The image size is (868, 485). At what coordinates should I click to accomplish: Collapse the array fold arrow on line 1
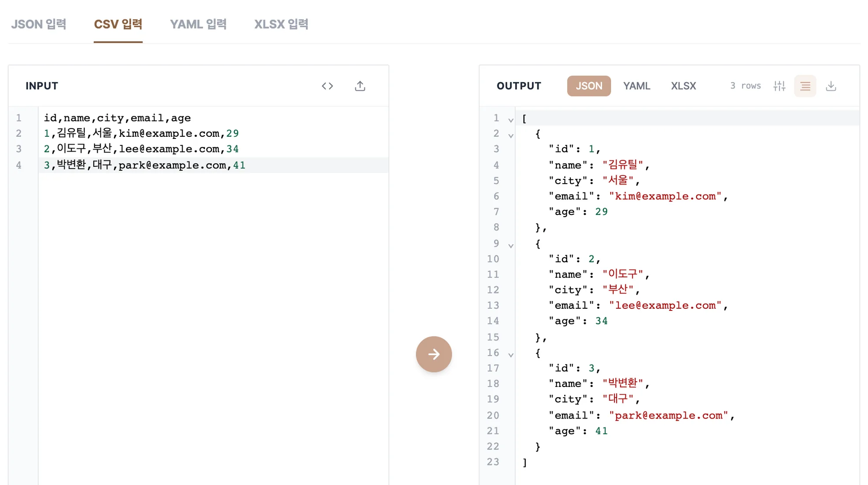coord(511,120)
